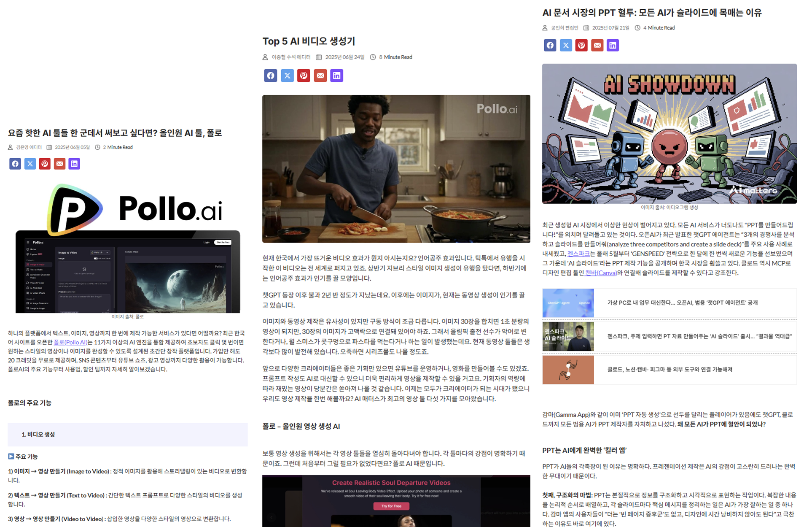812x527 pixels.
Task: Share the AI PPT article on Facebook
Action: 550,45
